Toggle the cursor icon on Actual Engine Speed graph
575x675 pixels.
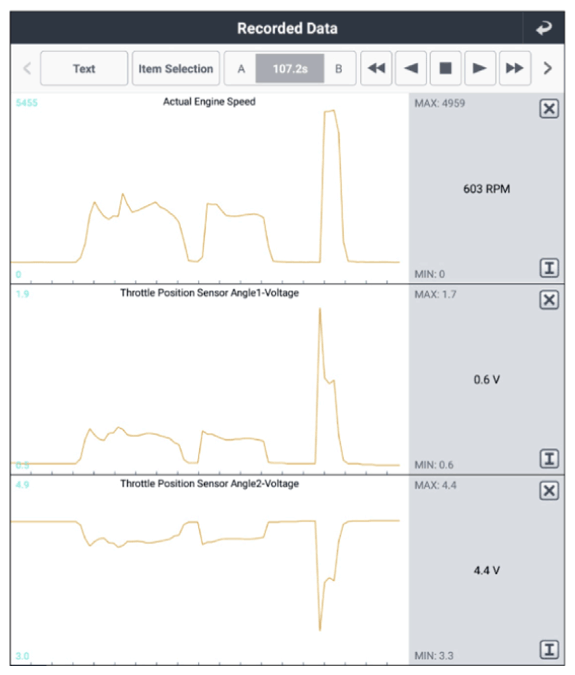(x=549, y=268)
